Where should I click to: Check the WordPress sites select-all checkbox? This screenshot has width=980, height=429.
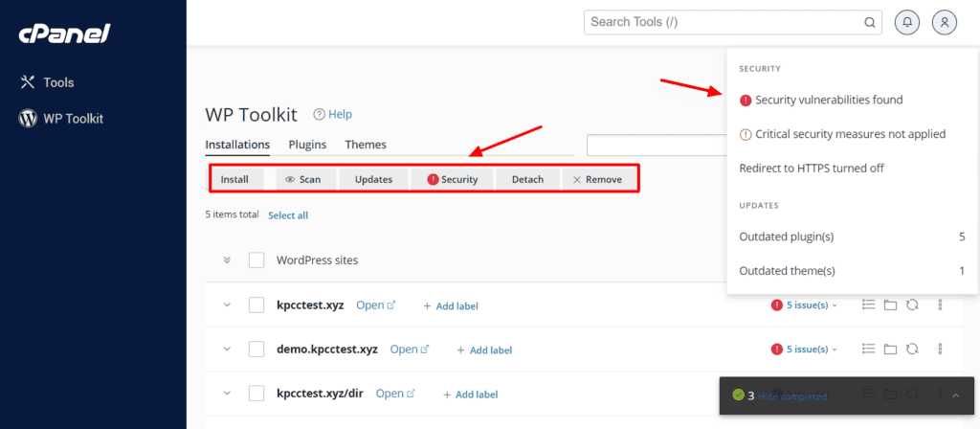[256, 260]
